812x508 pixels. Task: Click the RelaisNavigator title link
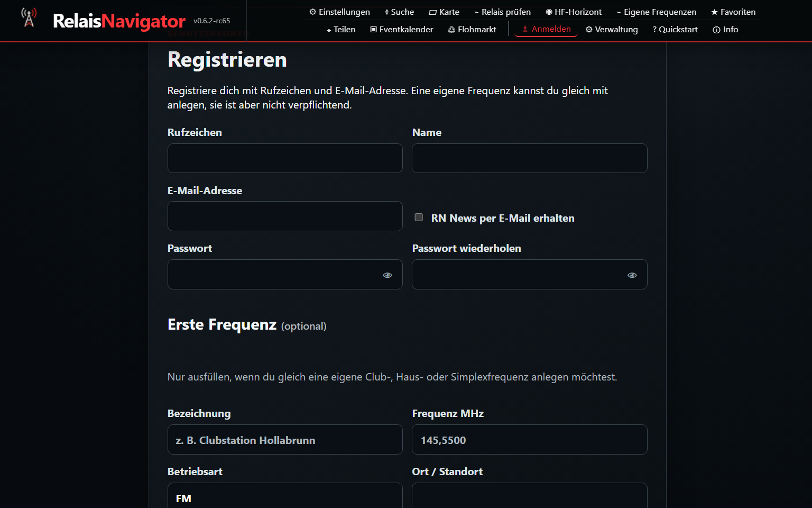click(119, 21)
